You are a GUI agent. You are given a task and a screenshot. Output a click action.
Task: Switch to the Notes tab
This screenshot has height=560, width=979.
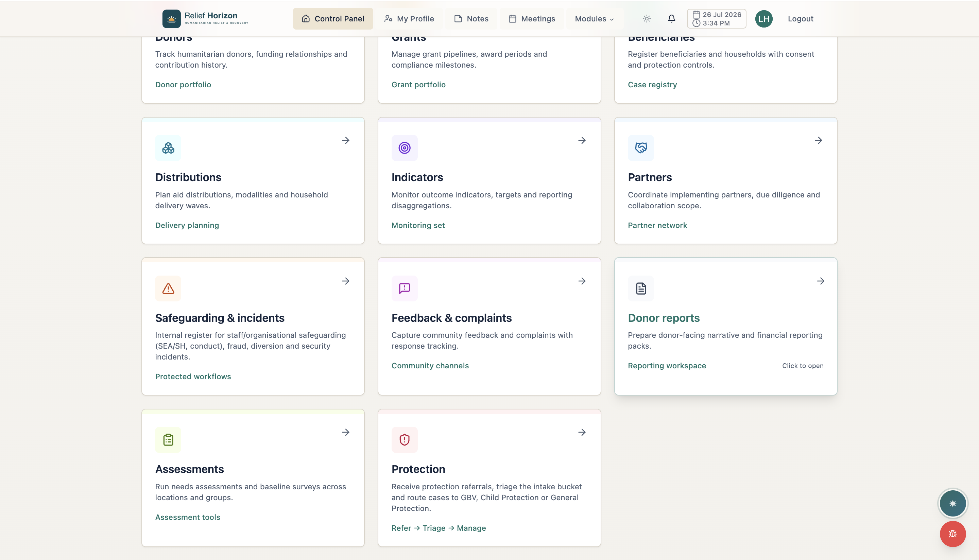click(471, 18)
